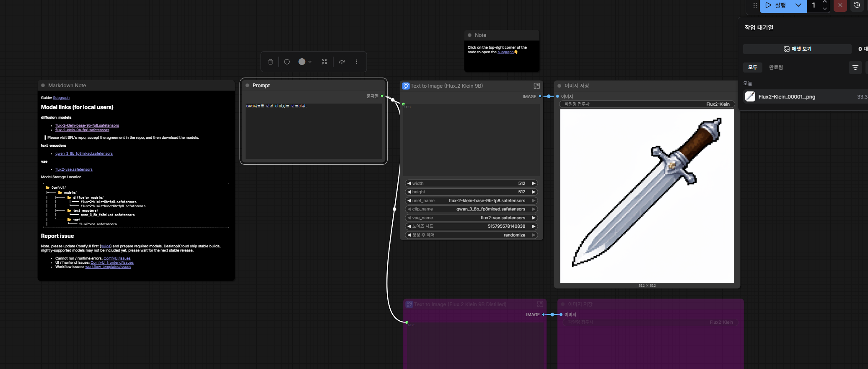Switch to the 완료됨 tab
Screen dimensions: 868x369
coord(776,67)
